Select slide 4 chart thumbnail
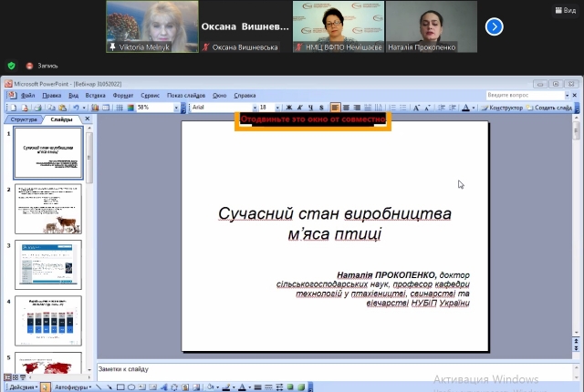 [48, 321]
